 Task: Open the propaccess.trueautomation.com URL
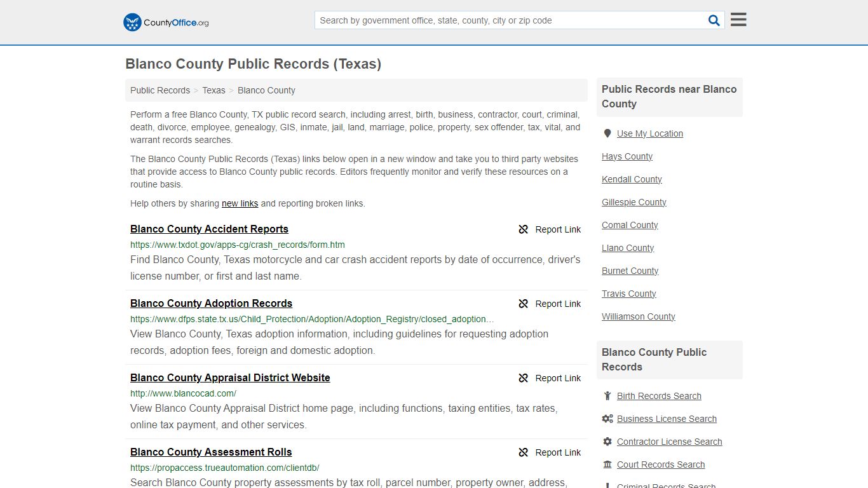(x=224, y=468)
